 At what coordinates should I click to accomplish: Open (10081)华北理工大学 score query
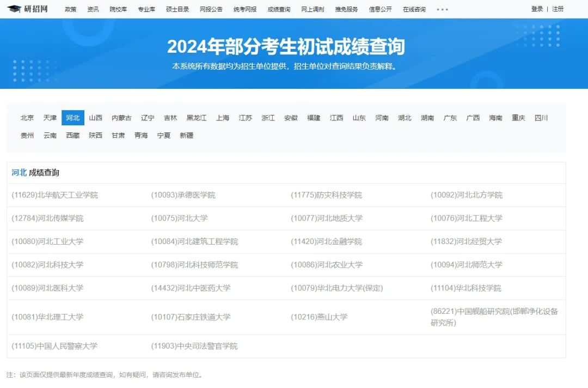point(47,317)
